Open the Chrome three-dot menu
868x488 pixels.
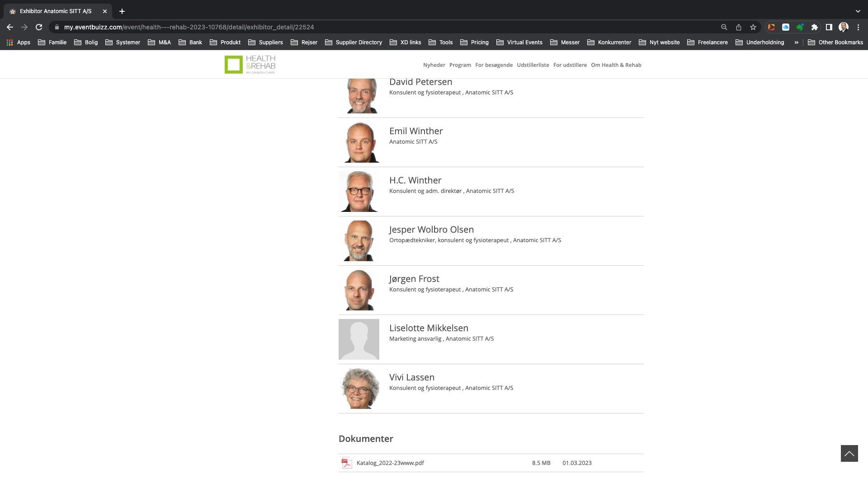click(x=858, y=27)
